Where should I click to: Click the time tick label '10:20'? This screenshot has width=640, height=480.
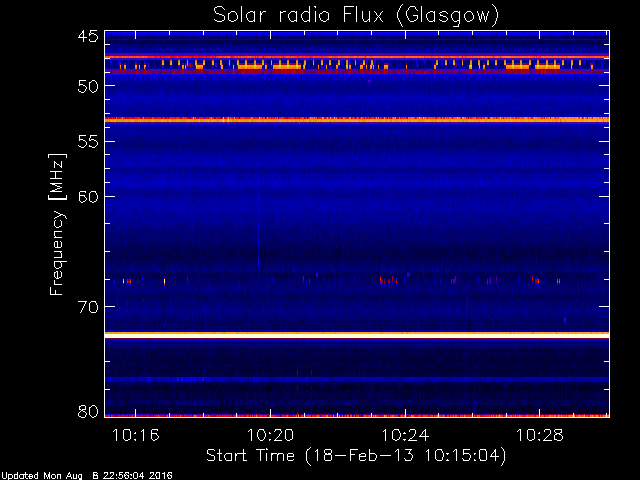pyautogui.click(x=270, y=435)
